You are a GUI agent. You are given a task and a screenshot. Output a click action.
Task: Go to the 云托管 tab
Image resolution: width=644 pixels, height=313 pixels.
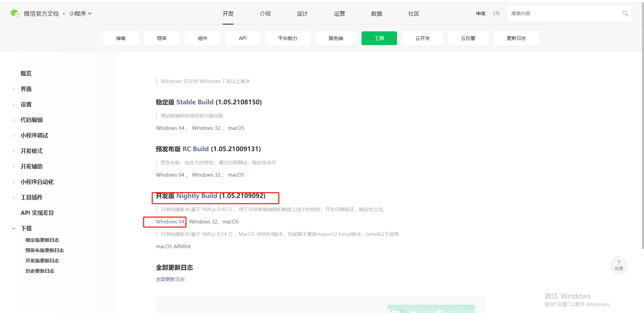[468, 38]
